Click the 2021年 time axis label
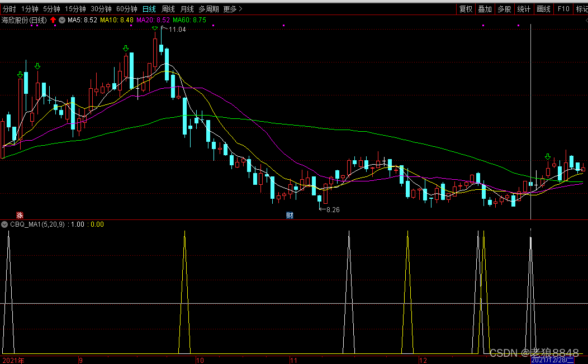This screenshot has width=588, height=364. (13, 360)
